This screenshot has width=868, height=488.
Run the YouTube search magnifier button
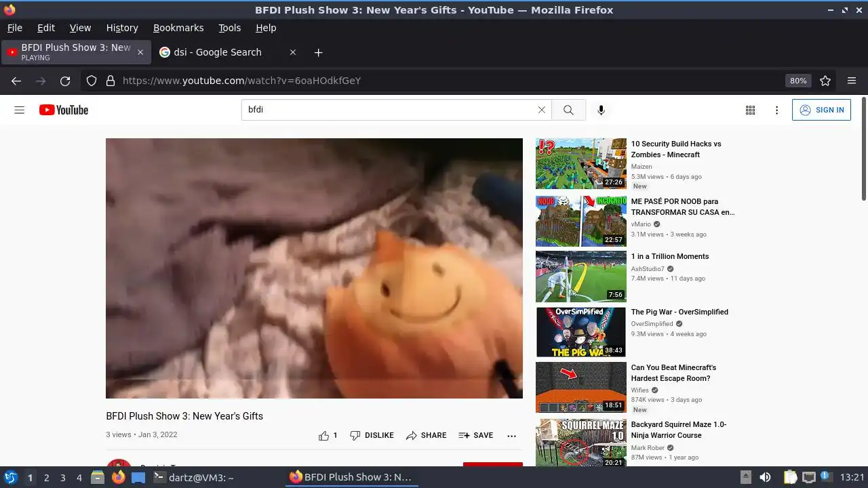(568, 110)
